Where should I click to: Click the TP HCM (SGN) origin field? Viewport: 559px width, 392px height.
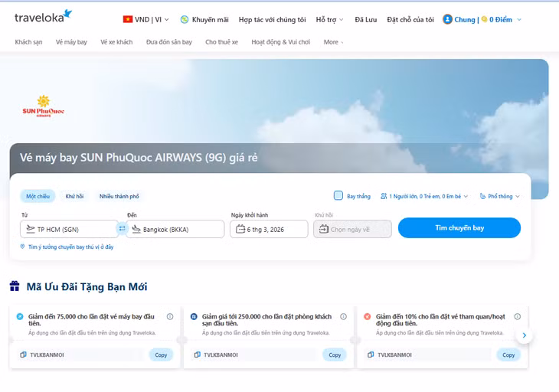coord(68,229)
